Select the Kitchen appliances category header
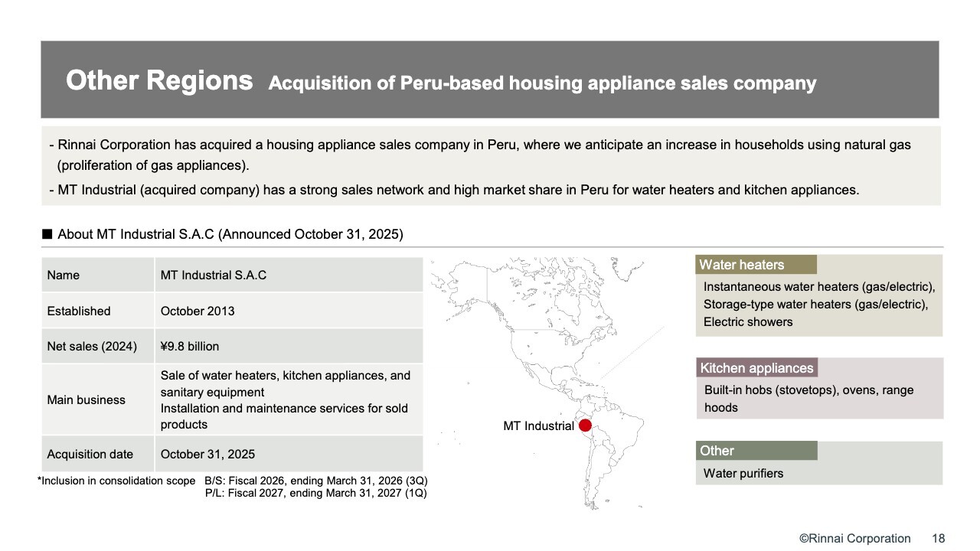Viewport: 980px width, 551px height. coord(756,368)
